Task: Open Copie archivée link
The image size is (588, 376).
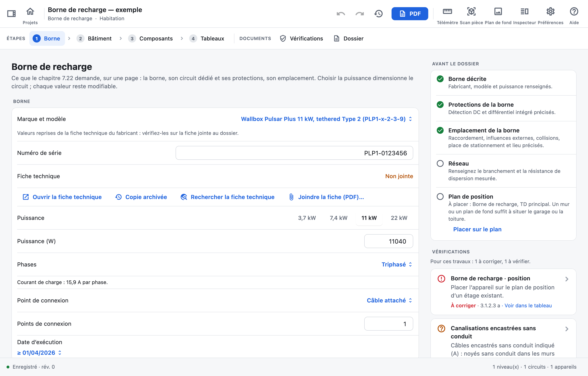Action: tap(141, 197)
